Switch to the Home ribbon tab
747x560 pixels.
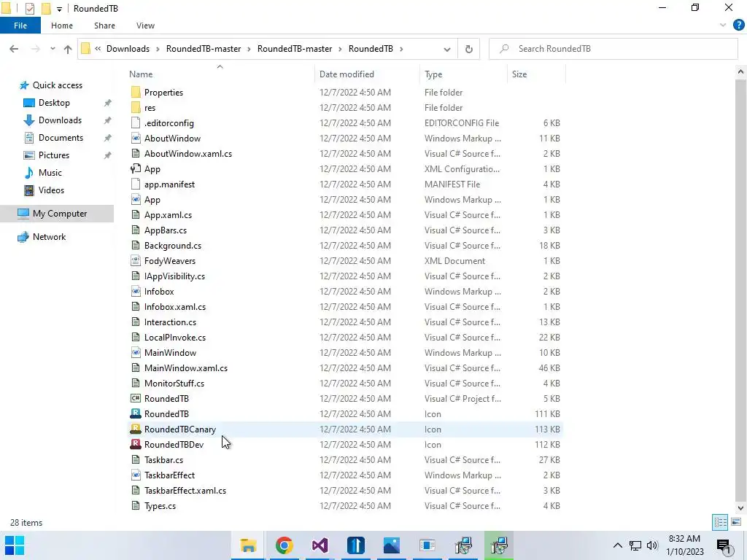pos(62,26)
